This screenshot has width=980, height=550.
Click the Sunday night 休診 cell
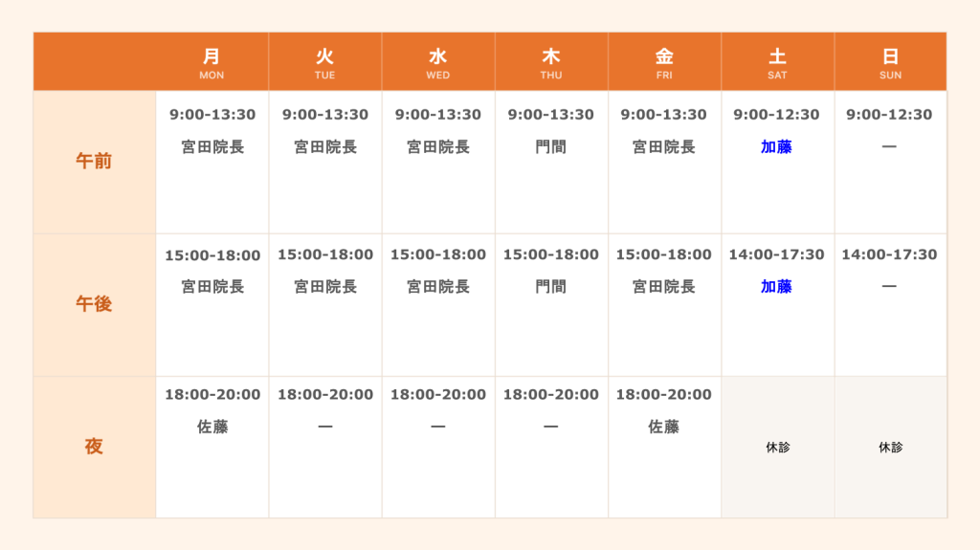[891, 447]
